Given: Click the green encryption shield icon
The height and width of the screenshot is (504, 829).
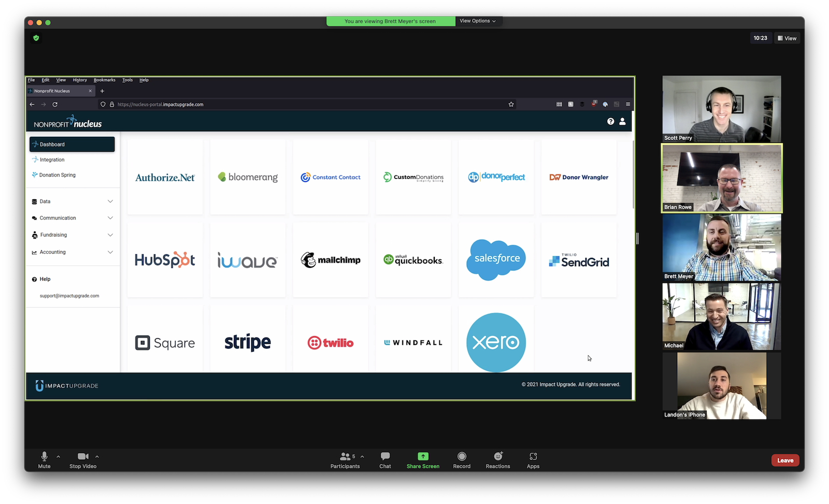Looking at the screenshot, I should (x=36, y=38).
